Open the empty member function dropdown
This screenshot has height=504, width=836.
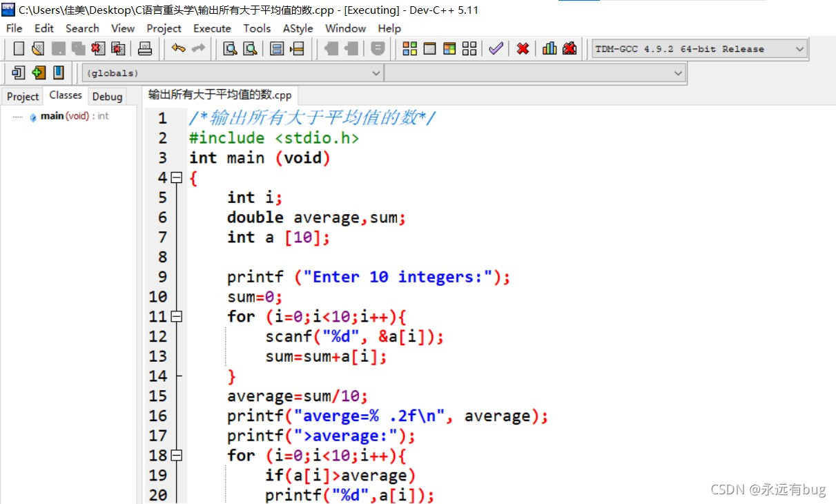click(535, 72)
